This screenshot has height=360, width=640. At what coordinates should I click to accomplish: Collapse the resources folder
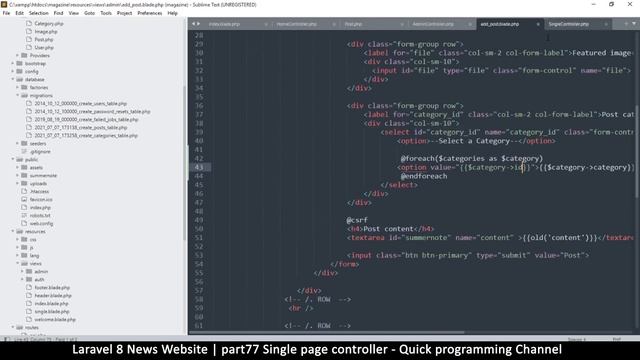click(x=13, y=231)
